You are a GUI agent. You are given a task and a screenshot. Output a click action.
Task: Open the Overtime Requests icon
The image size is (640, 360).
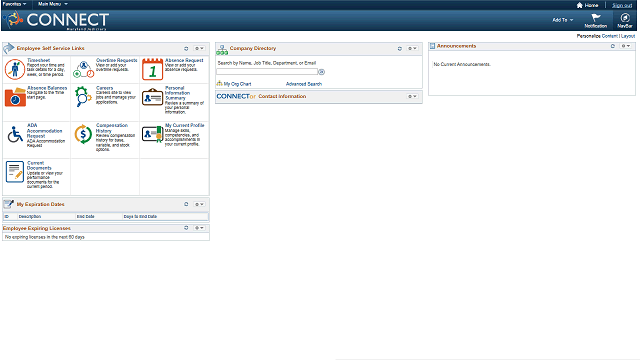click(83, 69)
